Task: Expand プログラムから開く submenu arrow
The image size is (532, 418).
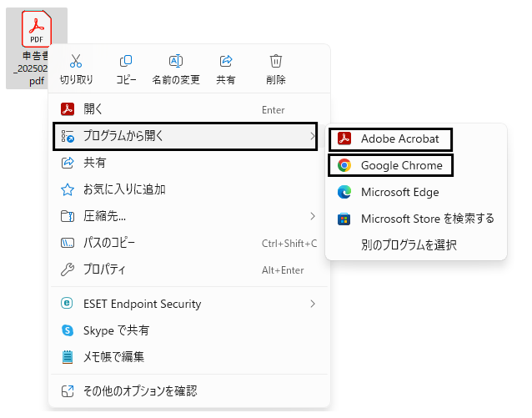Action: (313, 136)
